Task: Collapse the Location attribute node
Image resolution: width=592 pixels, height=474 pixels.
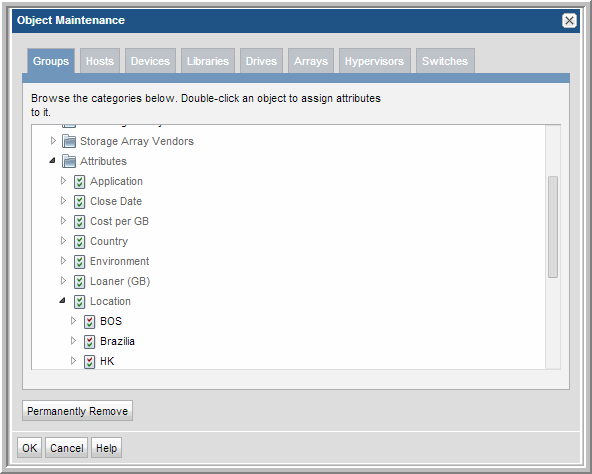Action: coord(63,301)
